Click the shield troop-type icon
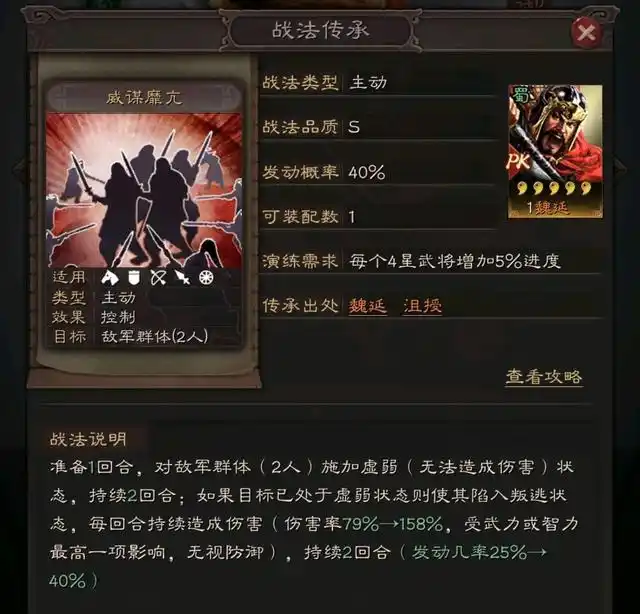This screenshot has height=614, width=640. [133, 278]
